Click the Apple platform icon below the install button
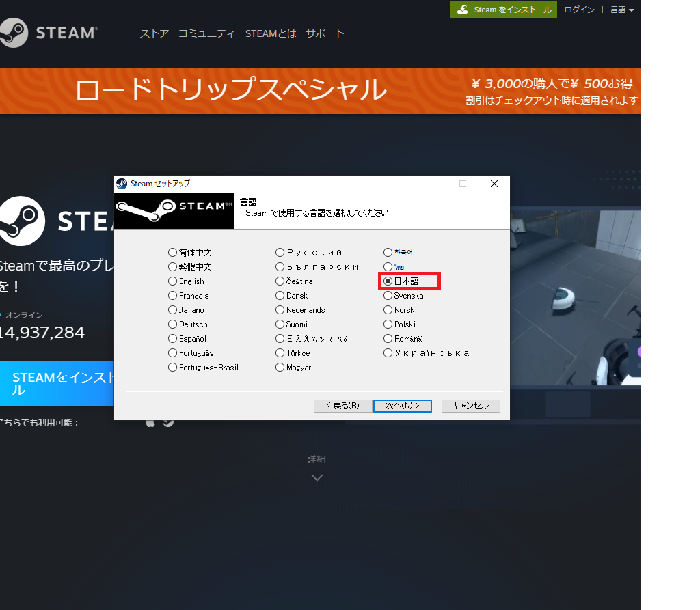The width and height of the screenshot is (700, 610). [x=150, y=422]
